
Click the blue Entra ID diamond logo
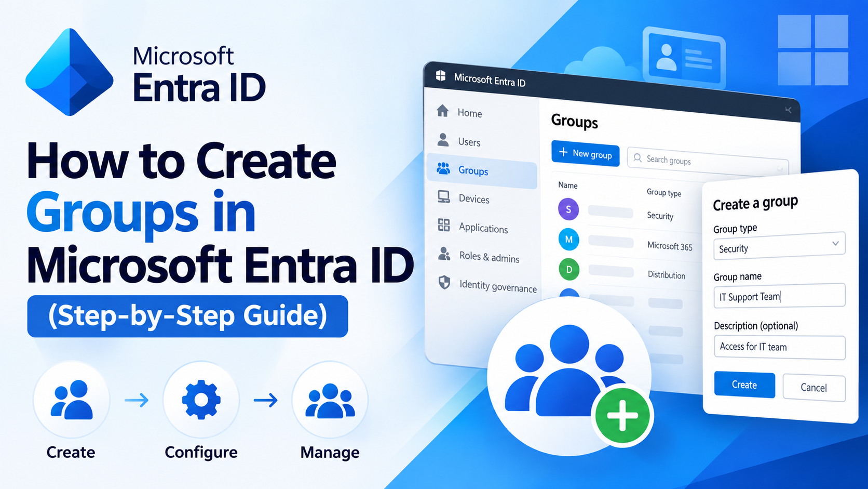70,72
